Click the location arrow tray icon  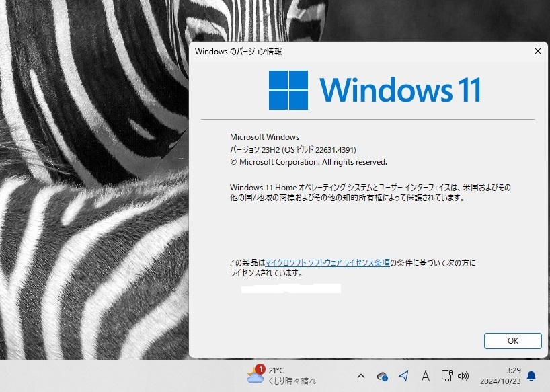tap(403, 376)
